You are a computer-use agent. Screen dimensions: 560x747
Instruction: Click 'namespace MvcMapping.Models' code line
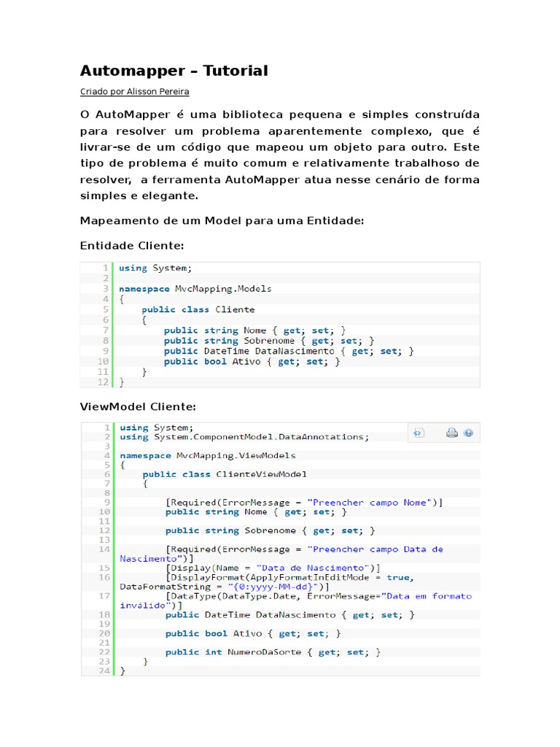(x=195, y=289)
